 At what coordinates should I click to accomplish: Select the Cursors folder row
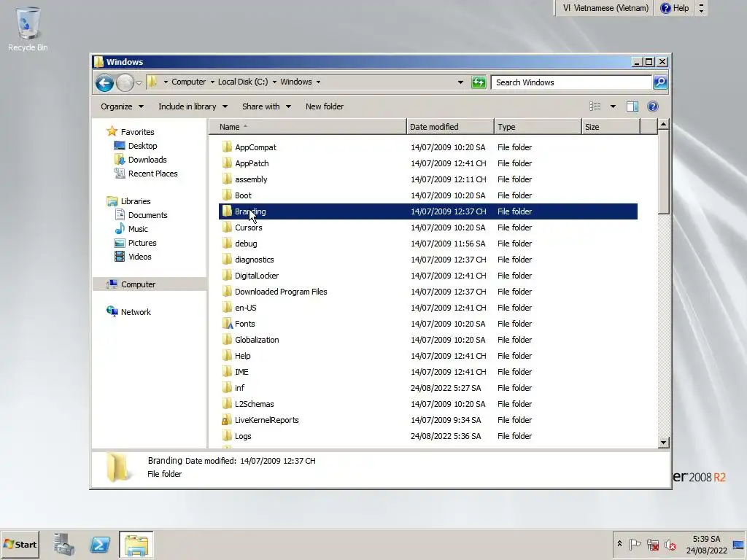(x=427, y=227)
